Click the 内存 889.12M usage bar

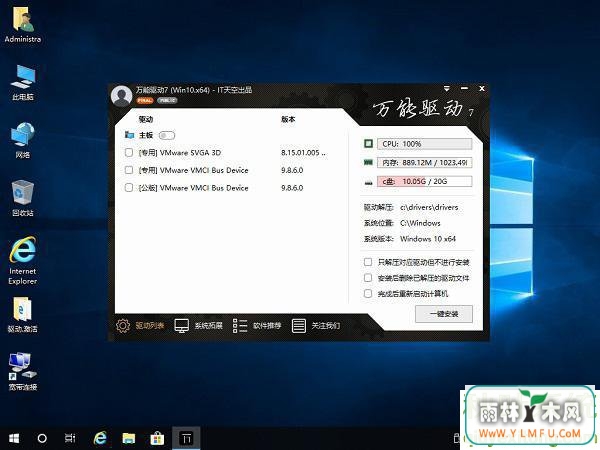[x=424, y=163]
